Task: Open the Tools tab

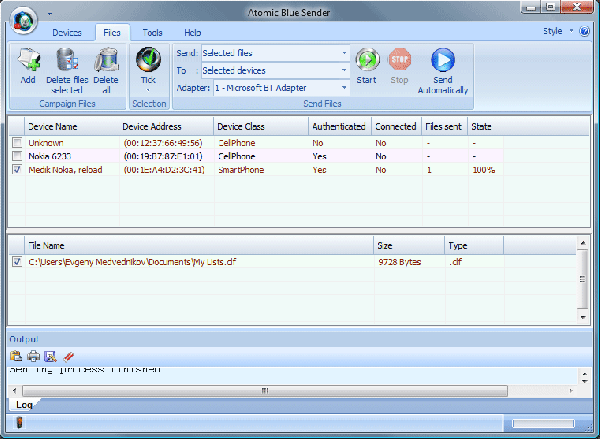Action: [x=153, y=33]
